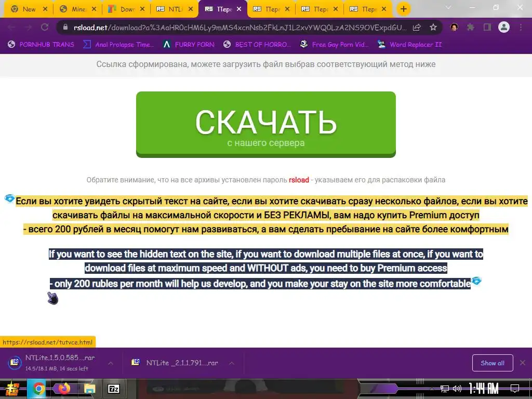Close the active 'Пере' tab
The image size is (532, 399).
239,9
